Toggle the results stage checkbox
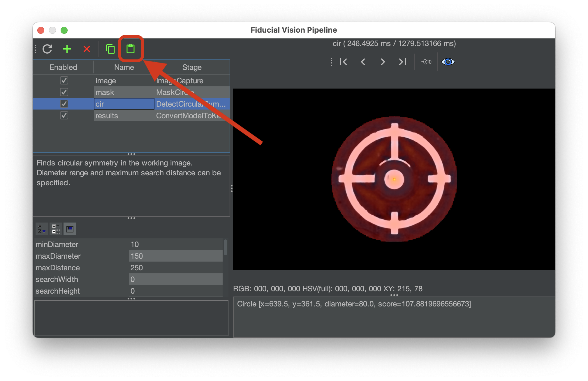The height and width of the screenshot is (381, 588). coord(64,115)
